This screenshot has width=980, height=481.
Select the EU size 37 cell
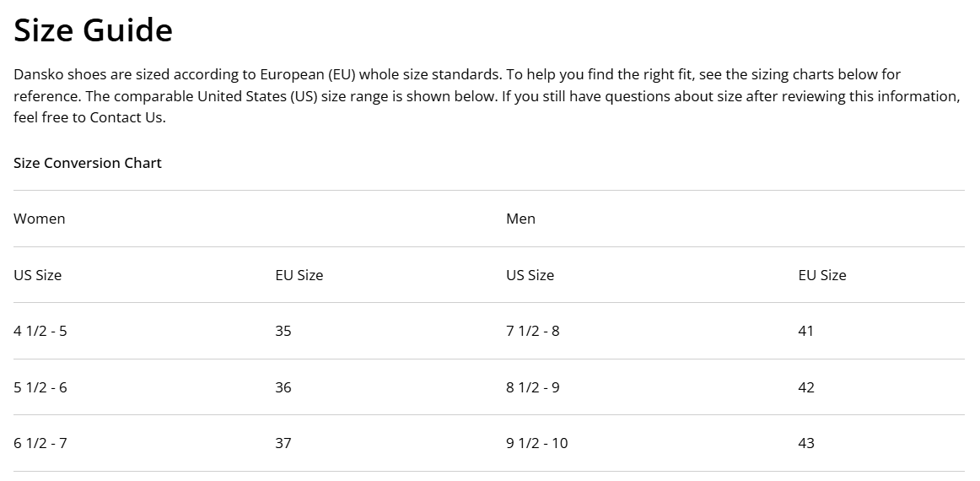coord(283,443)
